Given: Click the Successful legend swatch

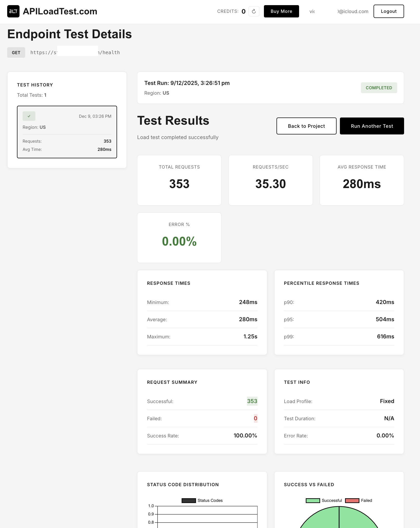Looking at the screenshot, I should coord(313,500).
